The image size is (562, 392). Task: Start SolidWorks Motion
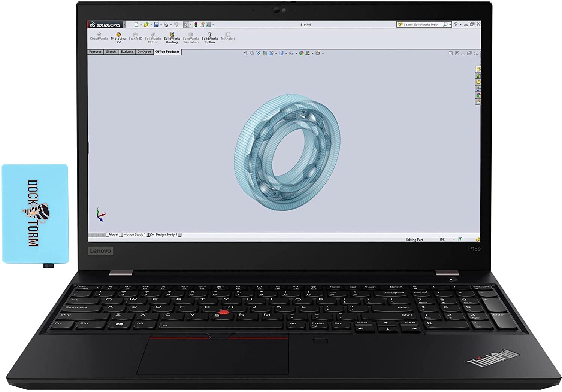153,38
